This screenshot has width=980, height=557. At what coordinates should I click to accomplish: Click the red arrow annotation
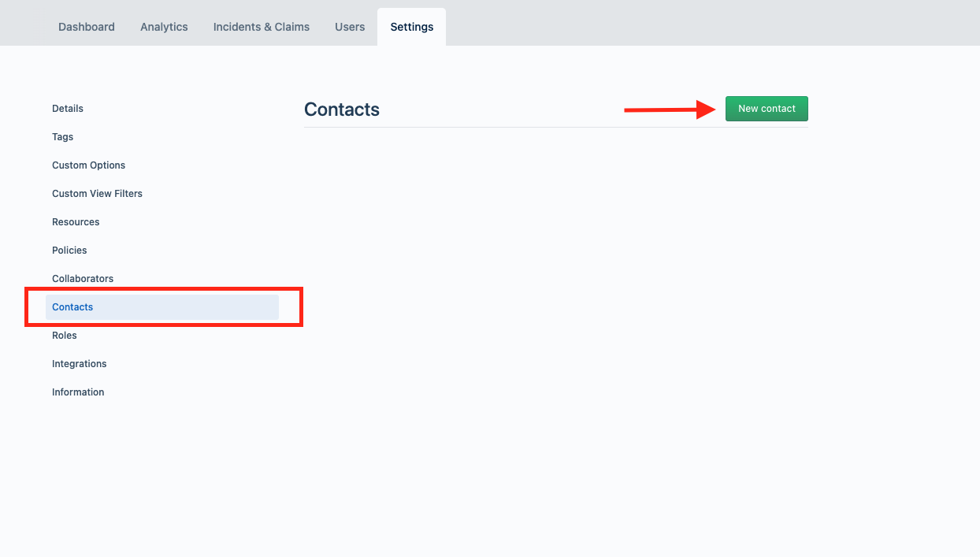pos(670,110)
